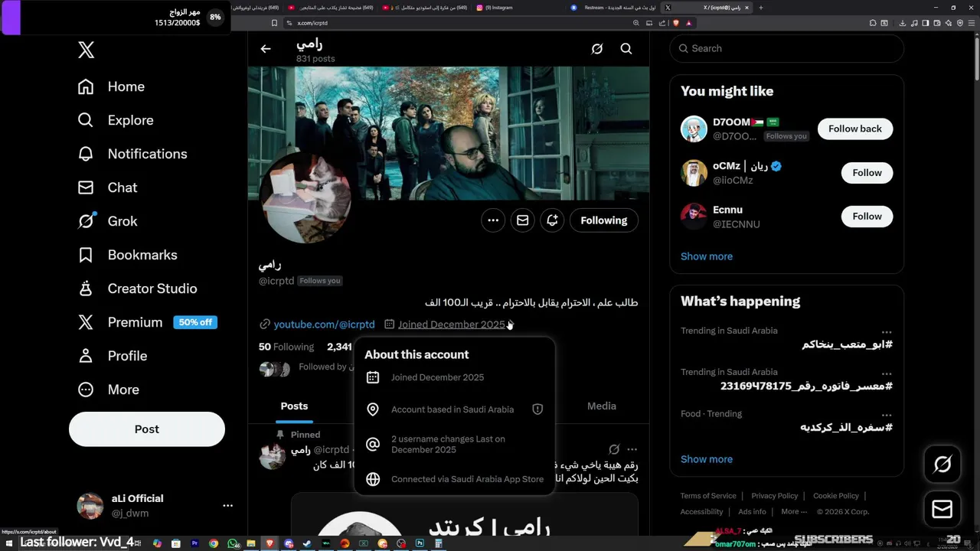Click the 50% off Premium badge
The height and width of the screenshot is (551, 980).
[195, 322]
